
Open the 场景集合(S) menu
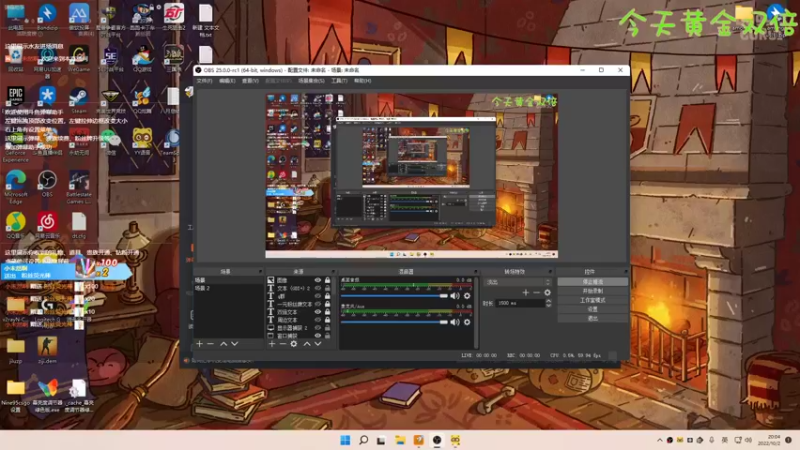311,81
